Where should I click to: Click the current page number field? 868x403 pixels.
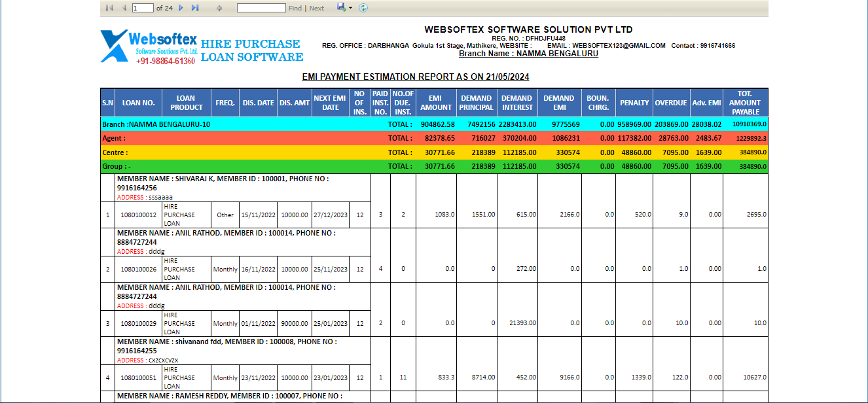143,8
